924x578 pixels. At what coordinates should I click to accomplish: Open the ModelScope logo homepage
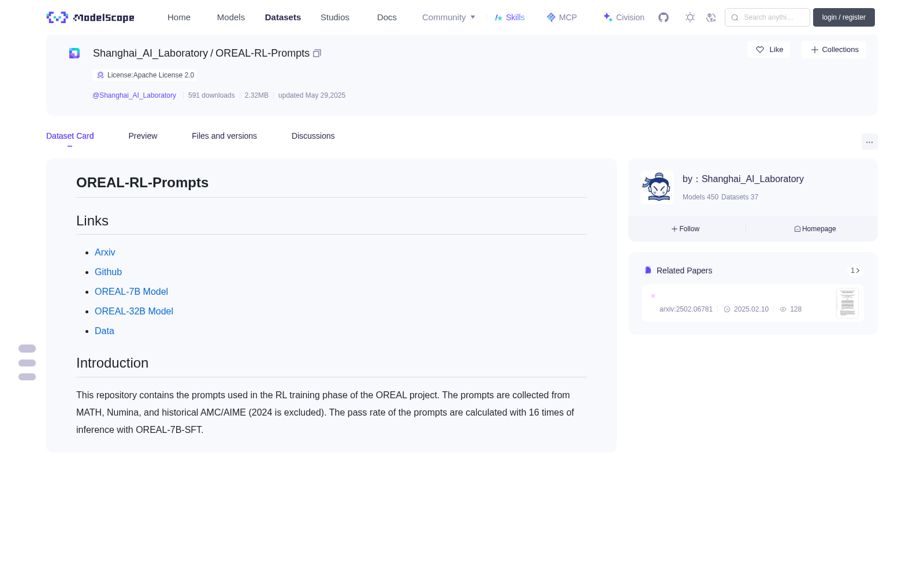tap(91, 17)
